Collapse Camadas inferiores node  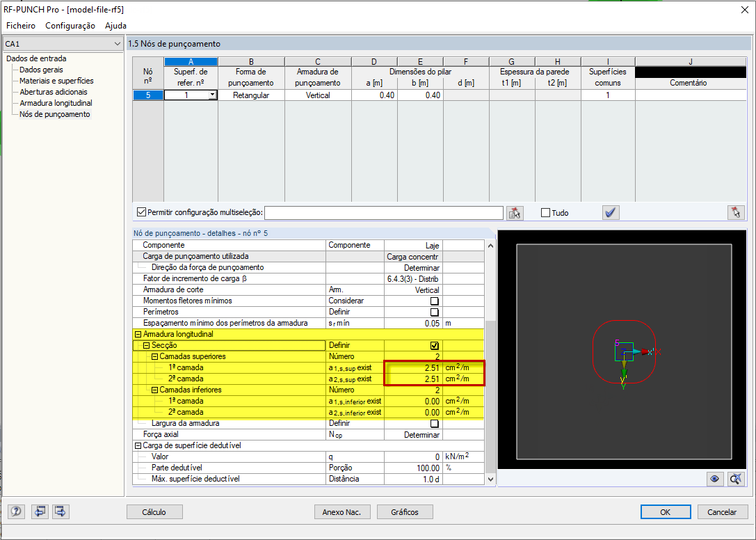point(155,390)
